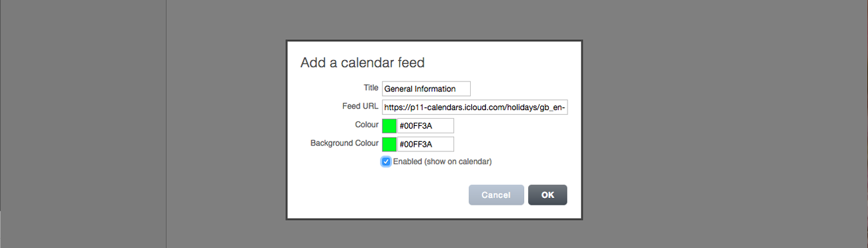Open the Background Colour green swatch
This screenshot has width=868, height=248.
(x=389, y=144)
